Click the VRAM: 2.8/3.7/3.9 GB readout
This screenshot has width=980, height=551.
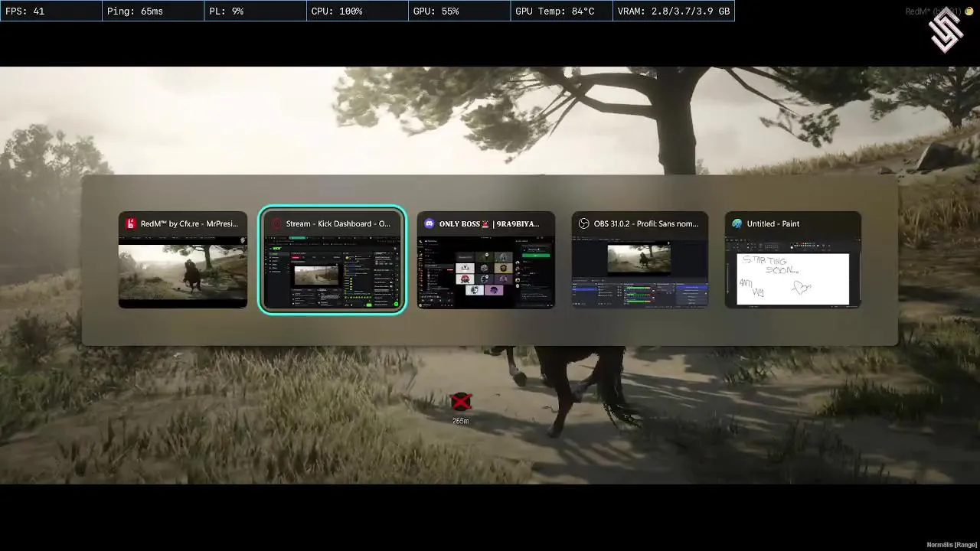pyautogui.click(x=674, y=11)
